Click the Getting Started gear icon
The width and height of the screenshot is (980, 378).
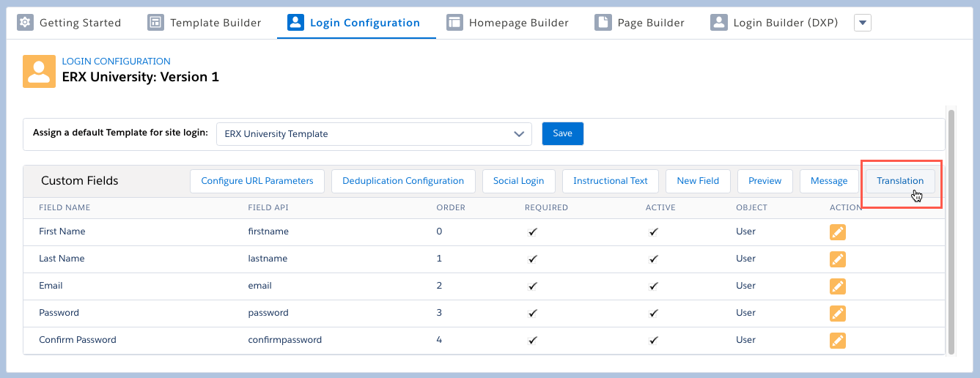click(25, 23)
